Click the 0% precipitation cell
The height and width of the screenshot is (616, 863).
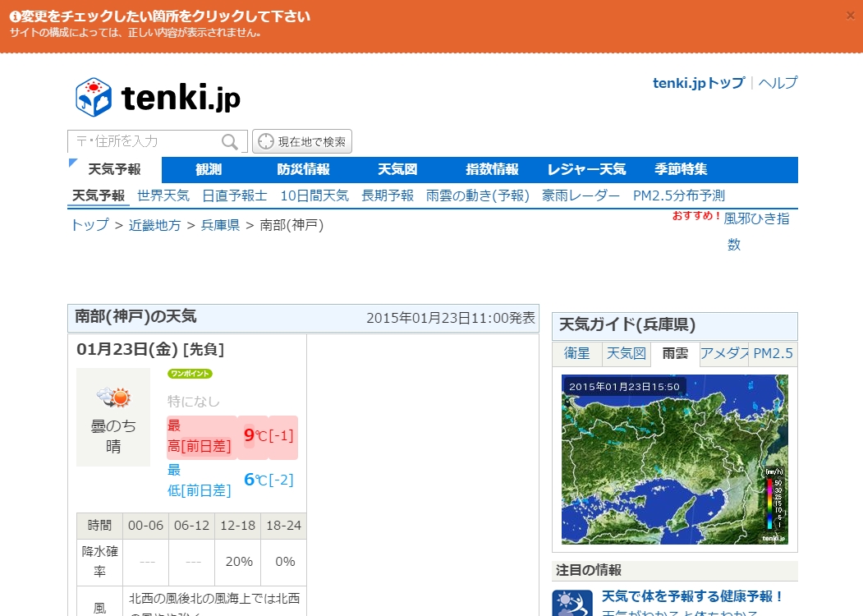283,562
